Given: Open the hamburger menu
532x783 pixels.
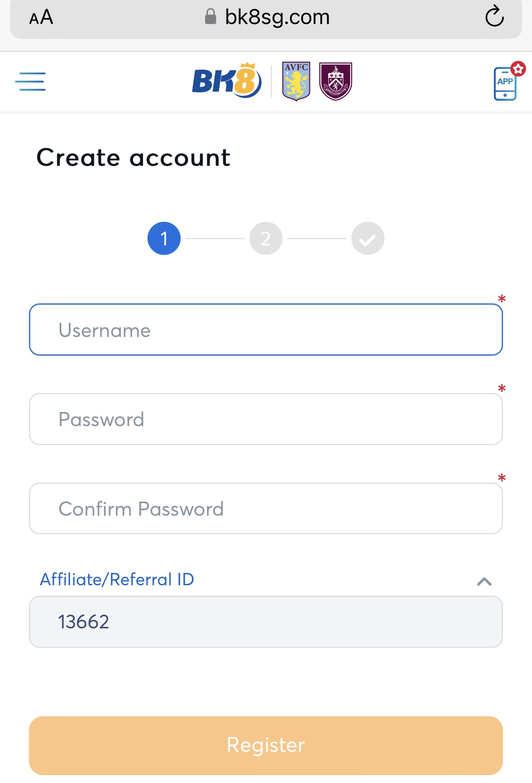Looking at the screenshot, I should (30, 81).
